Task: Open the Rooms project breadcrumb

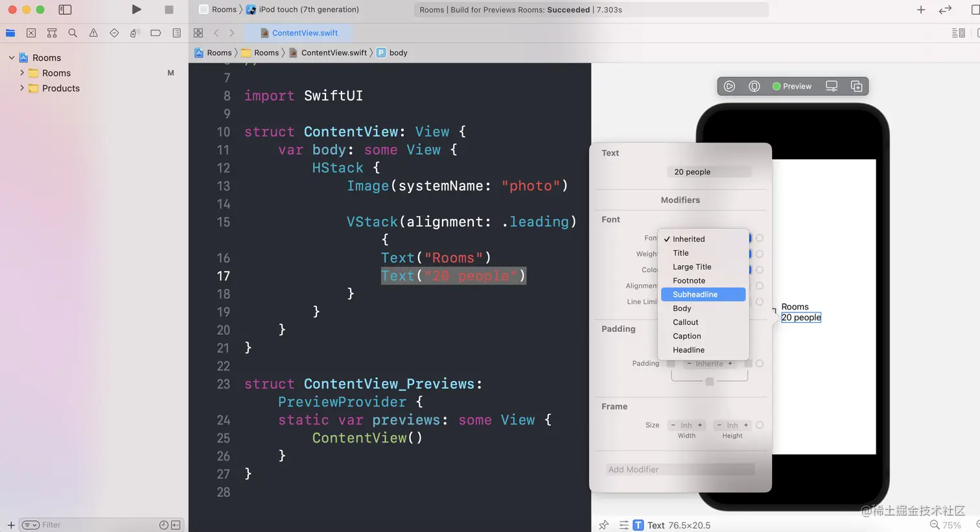Action: [213, 53]
